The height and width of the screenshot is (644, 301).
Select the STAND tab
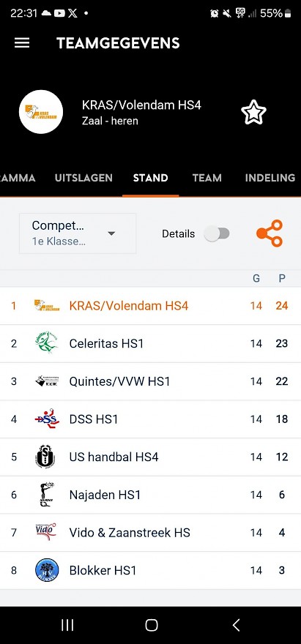[151, 178]
